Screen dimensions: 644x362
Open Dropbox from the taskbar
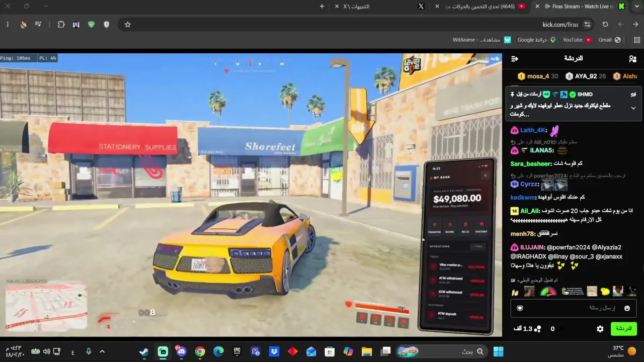click(x=274, y=351)
